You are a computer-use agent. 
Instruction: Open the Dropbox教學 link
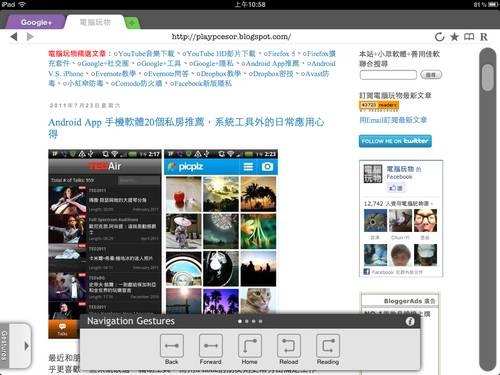click(x=219, y=73)
